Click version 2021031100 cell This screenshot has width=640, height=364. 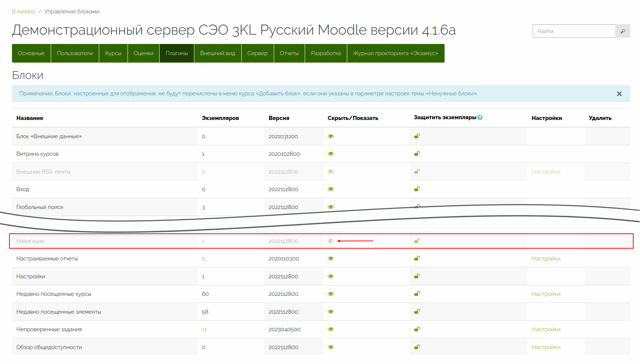coord(283,136)
